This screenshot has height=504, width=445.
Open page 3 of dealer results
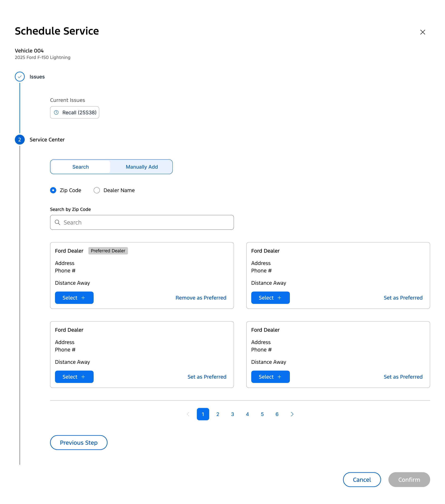coord(232,414)
